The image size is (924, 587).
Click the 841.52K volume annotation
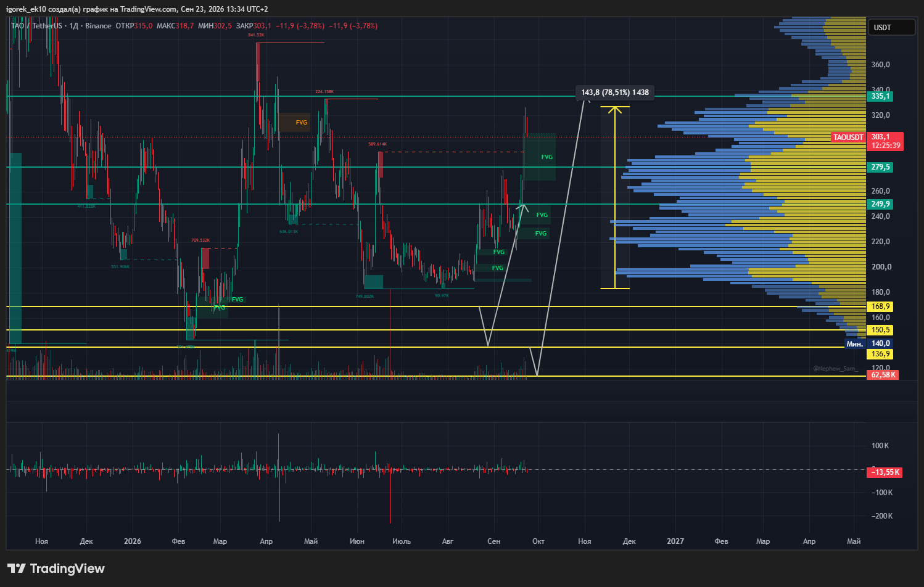[256, 35]
